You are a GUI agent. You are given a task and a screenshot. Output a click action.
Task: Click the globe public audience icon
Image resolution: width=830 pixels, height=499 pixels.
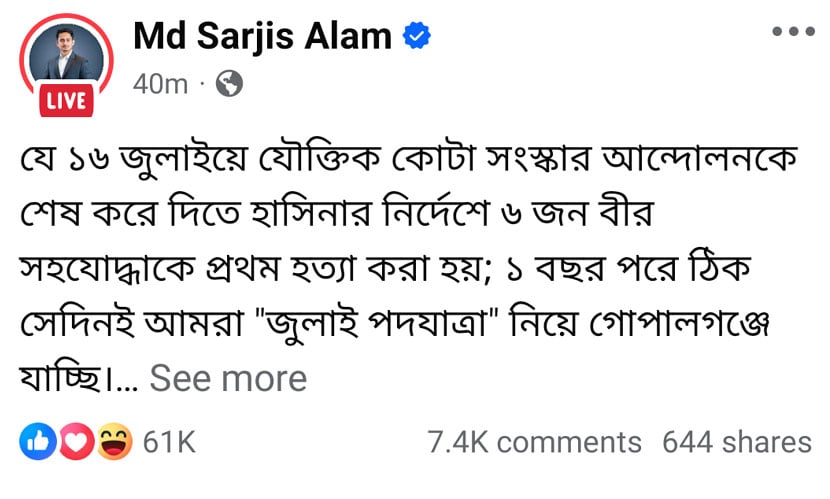click(229, 84)
